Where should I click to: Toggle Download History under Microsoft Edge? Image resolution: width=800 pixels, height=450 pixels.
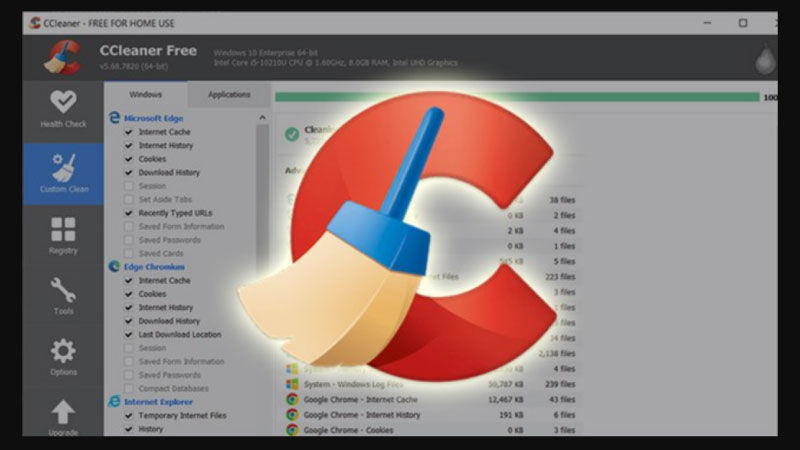pyautogui.click(x=129, y=172)
